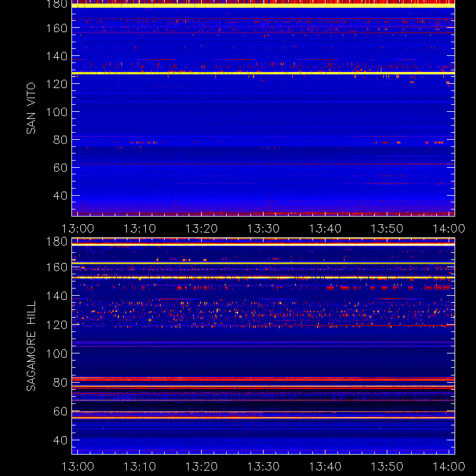Select the 40 label on San Vito axis
This screenshot has width=476, height=476.
coord(61,196)
